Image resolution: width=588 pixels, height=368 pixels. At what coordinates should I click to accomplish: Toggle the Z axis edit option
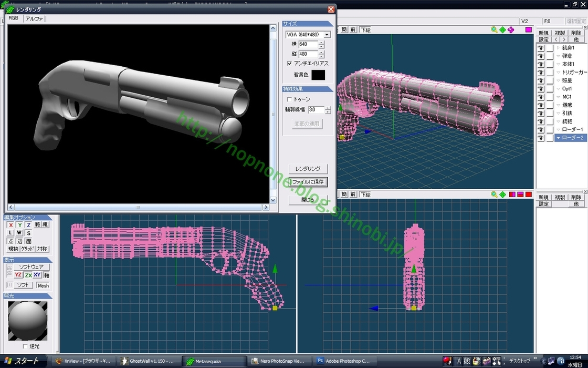coord(28,225)
